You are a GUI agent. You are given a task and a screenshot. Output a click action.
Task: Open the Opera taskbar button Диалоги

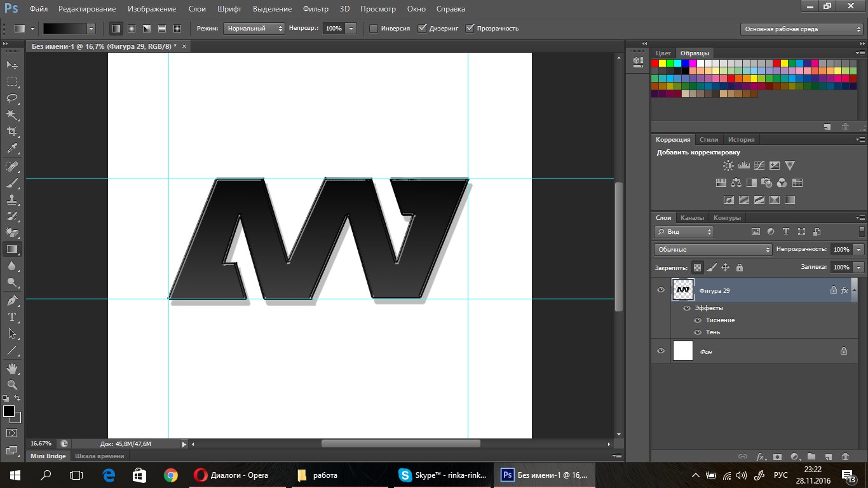[240, 475]
